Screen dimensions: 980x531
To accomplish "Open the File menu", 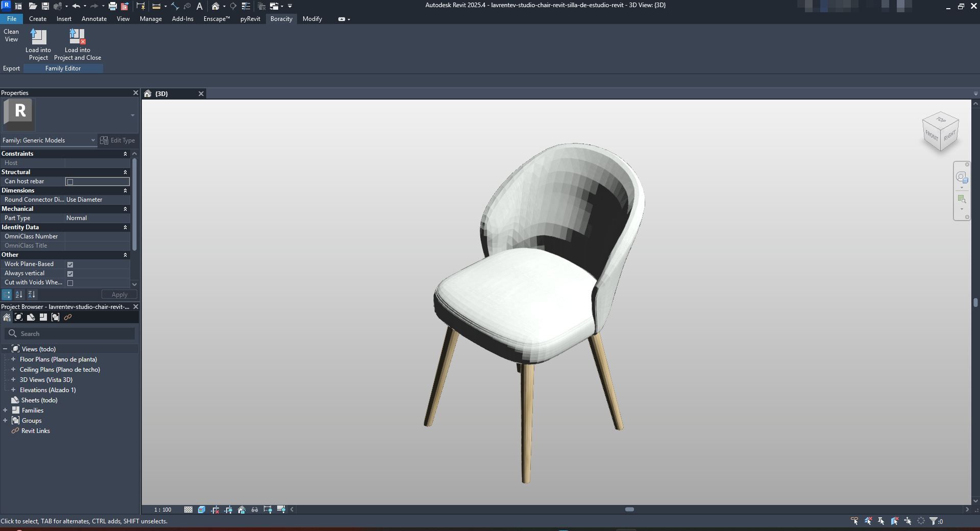I will 11,19.
